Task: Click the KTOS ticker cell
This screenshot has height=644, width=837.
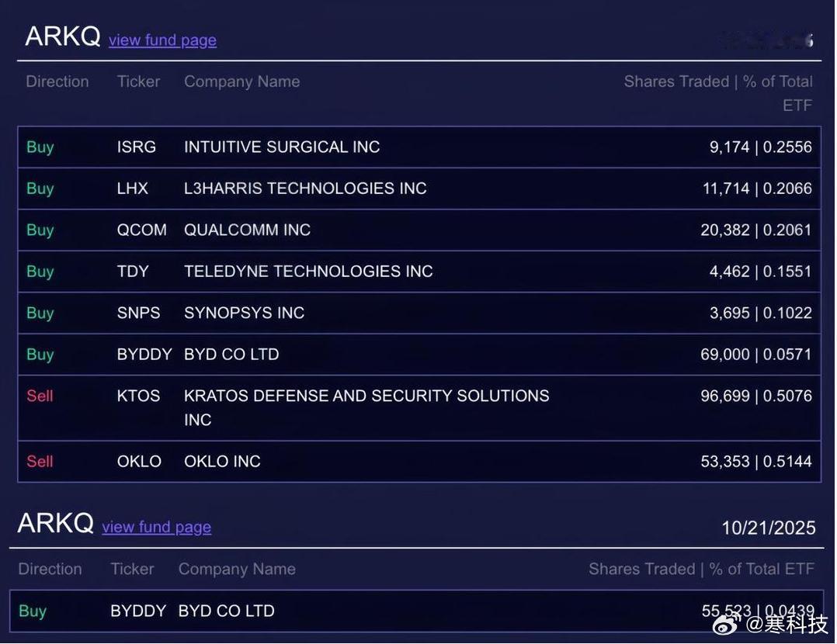Action: click(139, 396)
